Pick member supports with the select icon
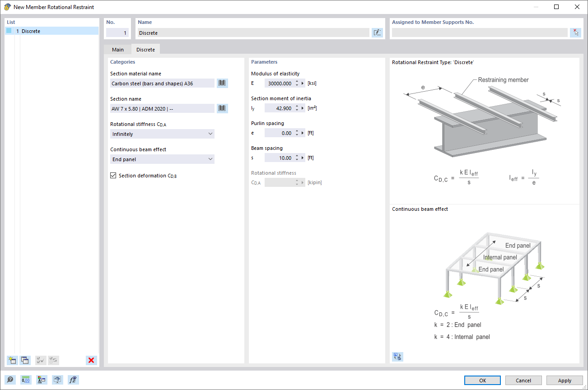Image resolution: width=588 pixels, height=390 pixels. 575,32
